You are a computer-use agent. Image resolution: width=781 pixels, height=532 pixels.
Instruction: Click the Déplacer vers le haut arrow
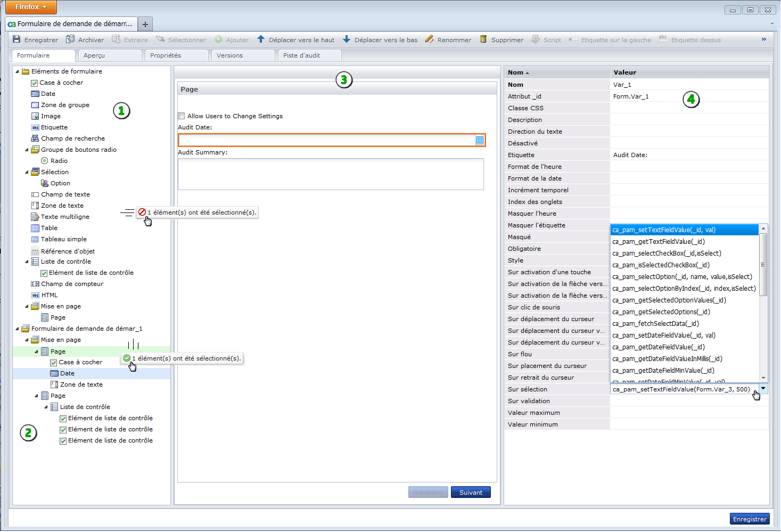click(x=261, y=39)
